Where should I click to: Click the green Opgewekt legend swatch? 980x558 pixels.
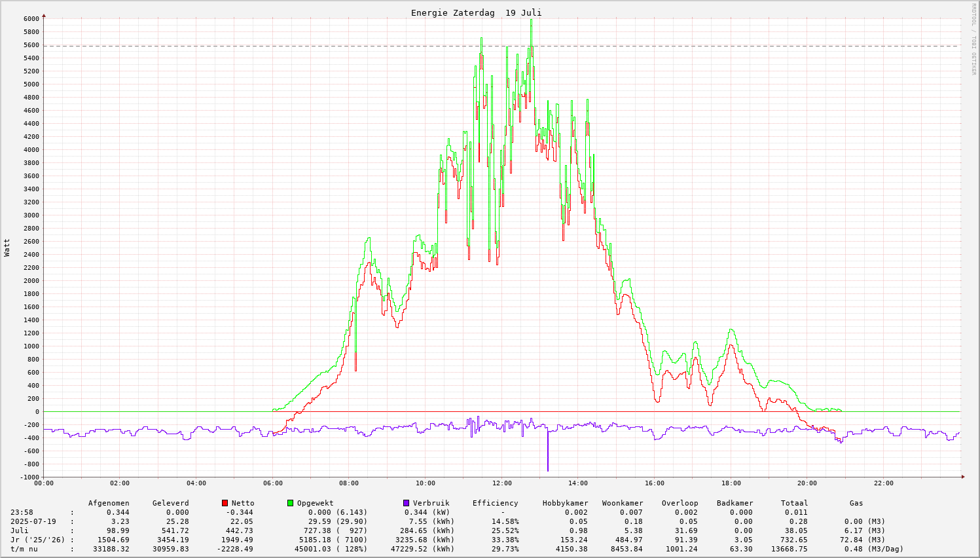[290, 503]
